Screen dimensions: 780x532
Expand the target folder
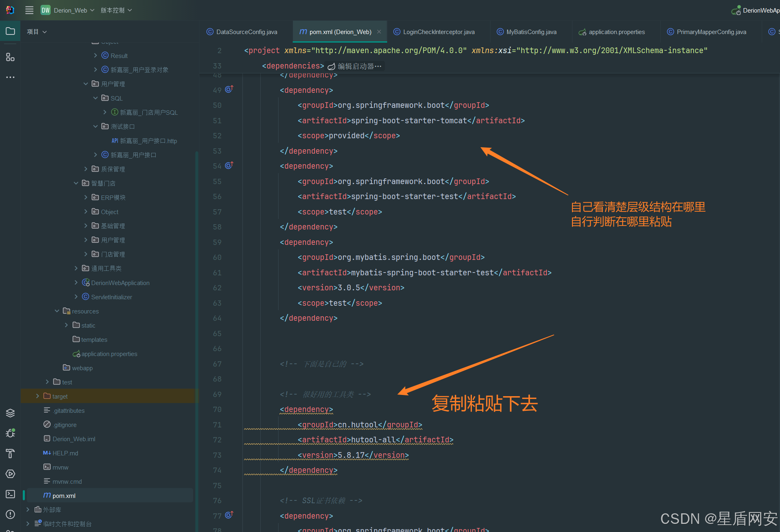pos(37,396)
